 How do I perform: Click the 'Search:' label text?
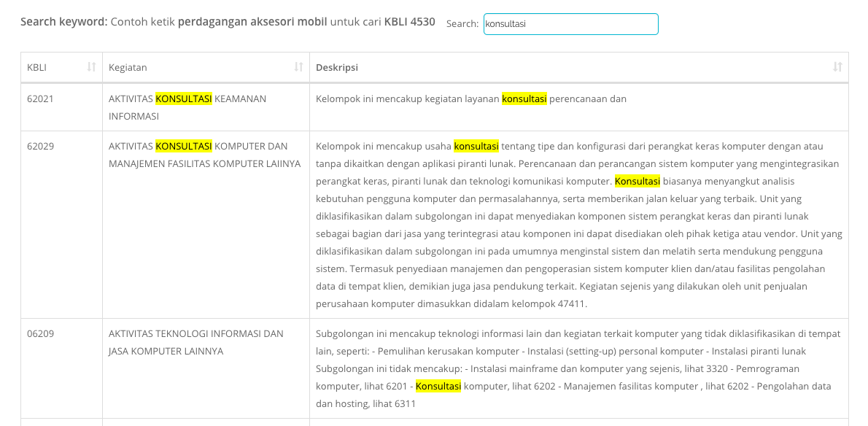point(462,24)
